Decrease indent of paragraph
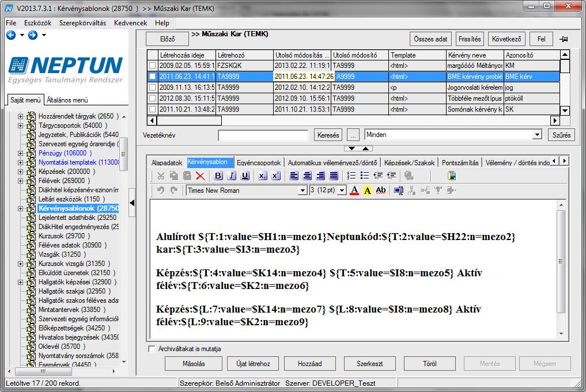586x392 pixels. [x=378, y=176]
